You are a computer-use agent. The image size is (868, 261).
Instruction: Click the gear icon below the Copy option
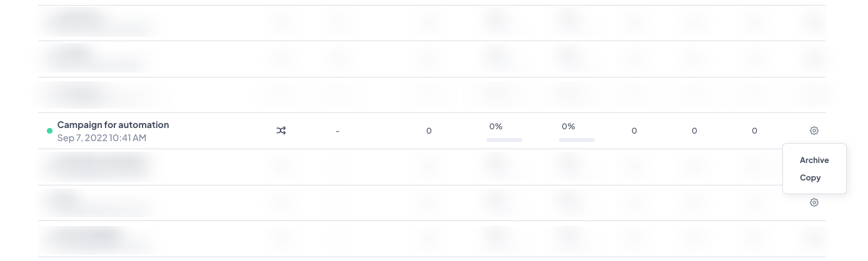pos(814,202)
